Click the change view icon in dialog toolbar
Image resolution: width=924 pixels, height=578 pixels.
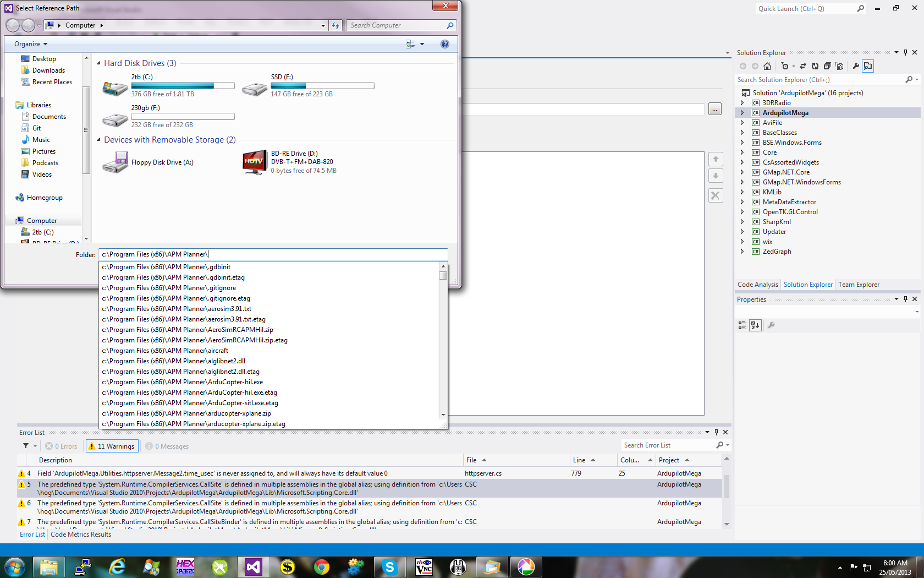[x=410, y=44]
